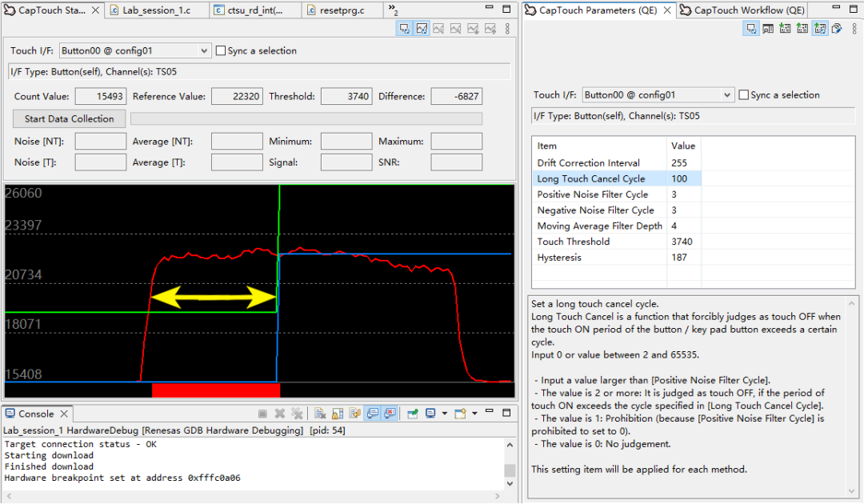The width and height of the screenshot is (864, 504).
Task: Toggle monitoring icon in CapTouch Status toolbar
Action: [405, 29]
